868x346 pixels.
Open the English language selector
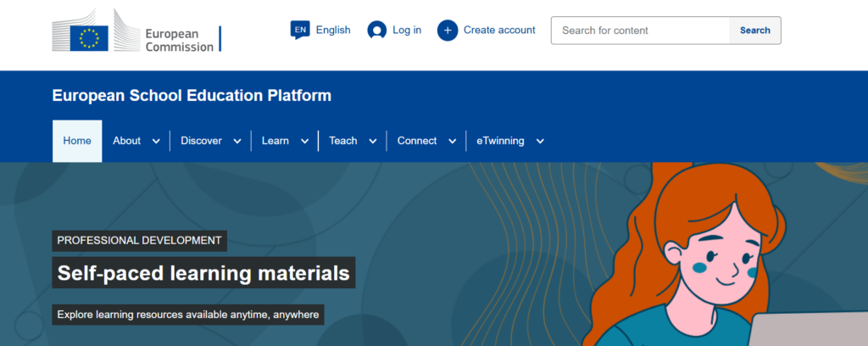pos(333,30)
